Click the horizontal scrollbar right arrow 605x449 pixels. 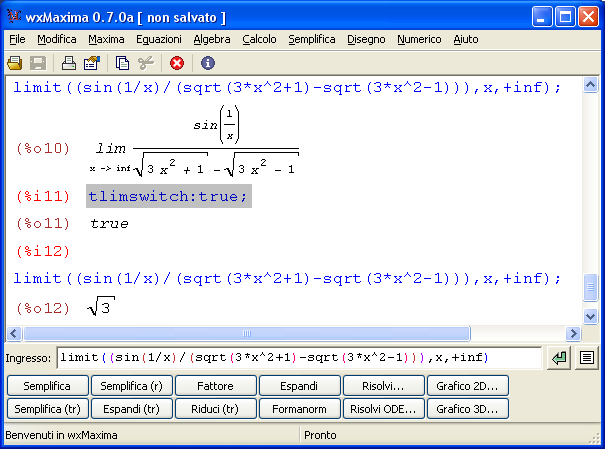(x=573, y=333)
